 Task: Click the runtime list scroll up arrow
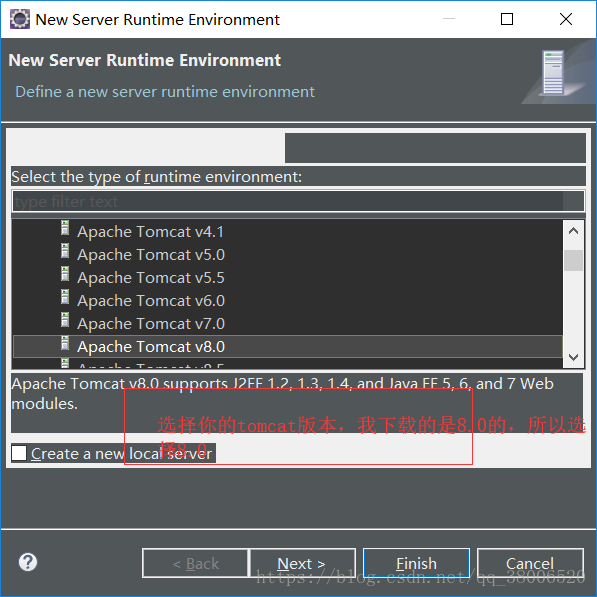coord(573,231)
